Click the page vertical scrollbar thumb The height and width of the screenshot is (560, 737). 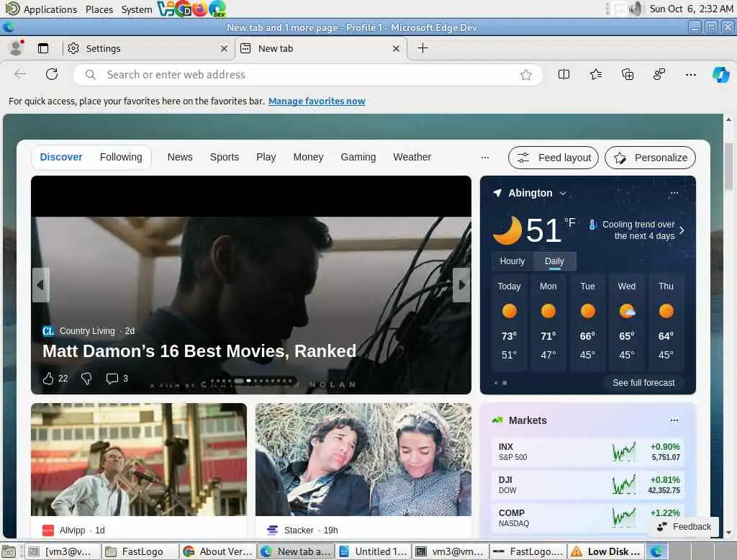728,166
